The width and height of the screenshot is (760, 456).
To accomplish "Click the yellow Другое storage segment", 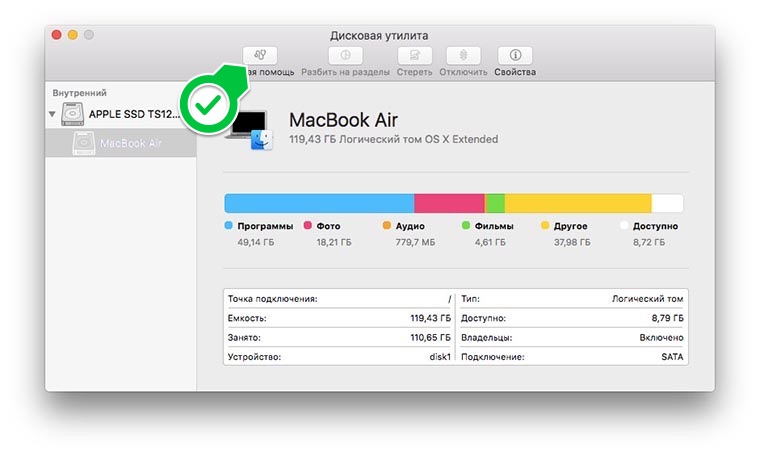I will coord(578,203).
